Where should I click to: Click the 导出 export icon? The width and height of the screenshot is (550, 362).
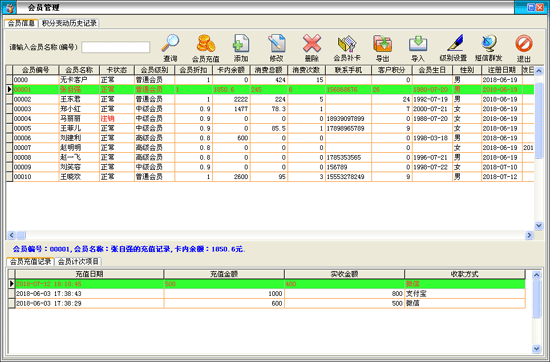tap(382, 43)
